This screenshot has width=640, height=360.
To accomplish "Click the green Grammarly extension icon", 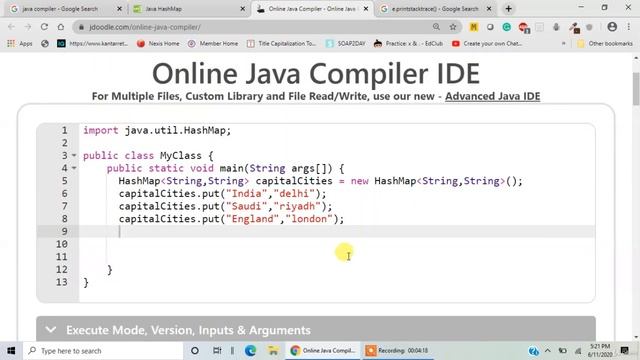I will (507, 27).
